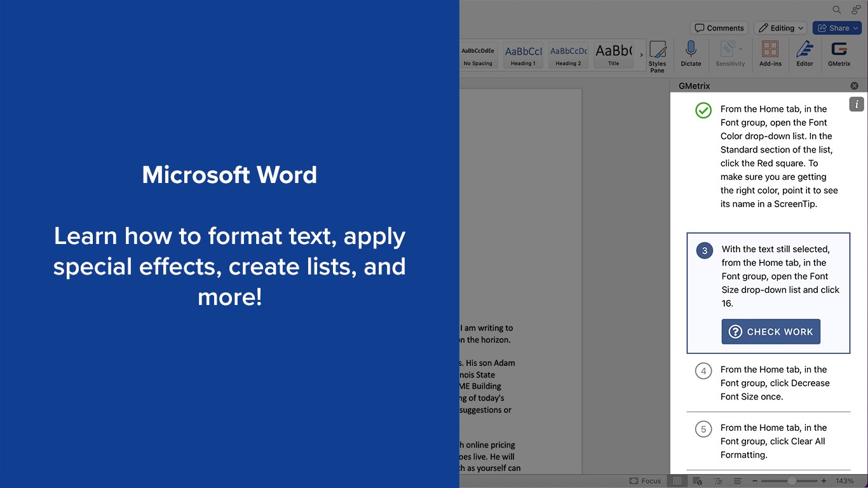Select step 5 Clear All Formatting instruction

[774, 442]
